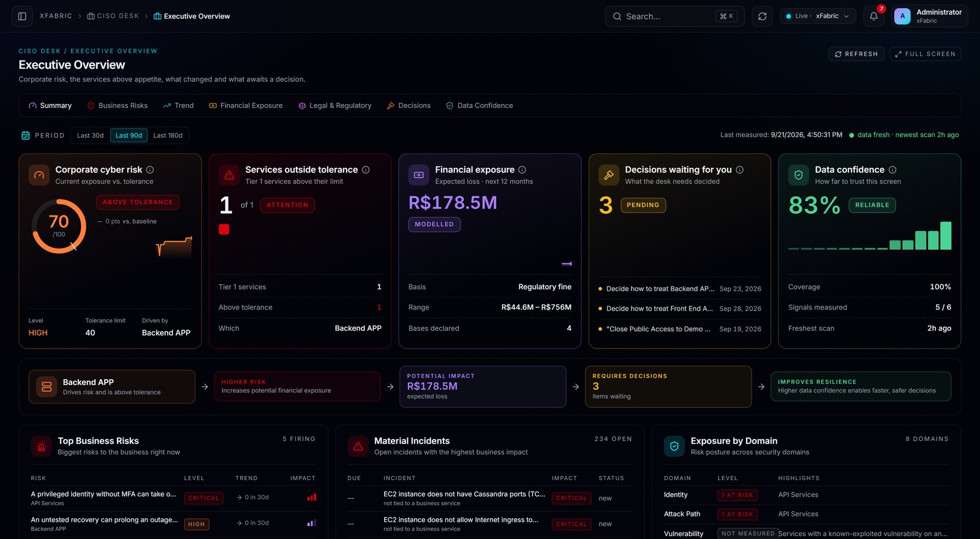Click the server icon on Backend APP flow card

[x=47, y=386]
